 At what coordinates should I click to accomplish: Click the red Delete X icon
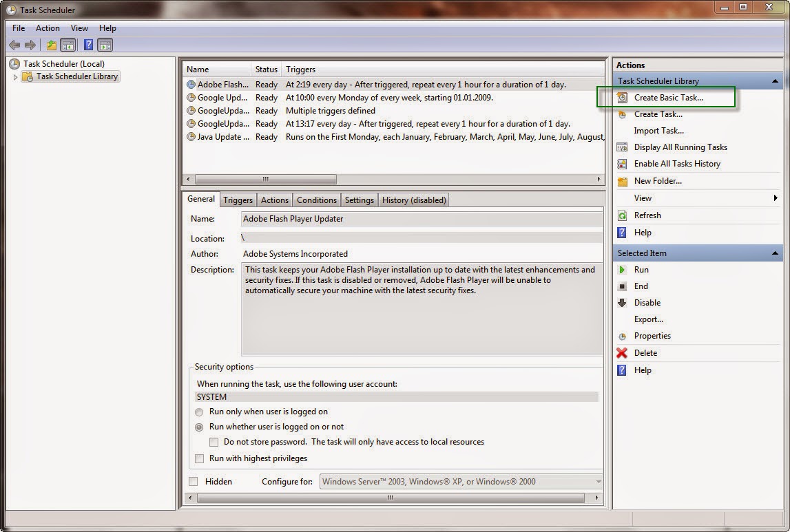(x=622, y=353)
